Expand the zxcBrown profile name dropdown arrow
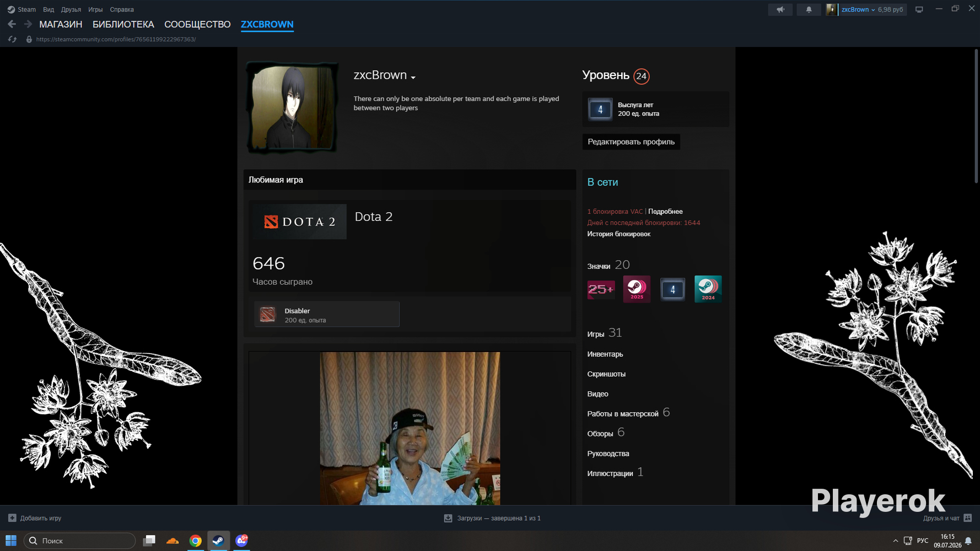 [413, 77]
